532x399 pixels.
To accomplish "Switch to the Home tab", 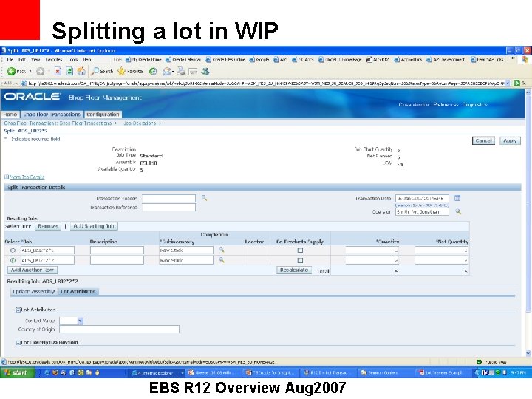I will point(10,115).
